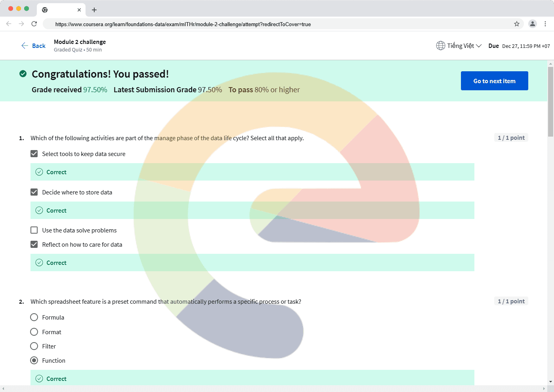Click the browser forward arrow
Image resolution: width=554 pixels, height=392 pixels.
pos(21,24)
